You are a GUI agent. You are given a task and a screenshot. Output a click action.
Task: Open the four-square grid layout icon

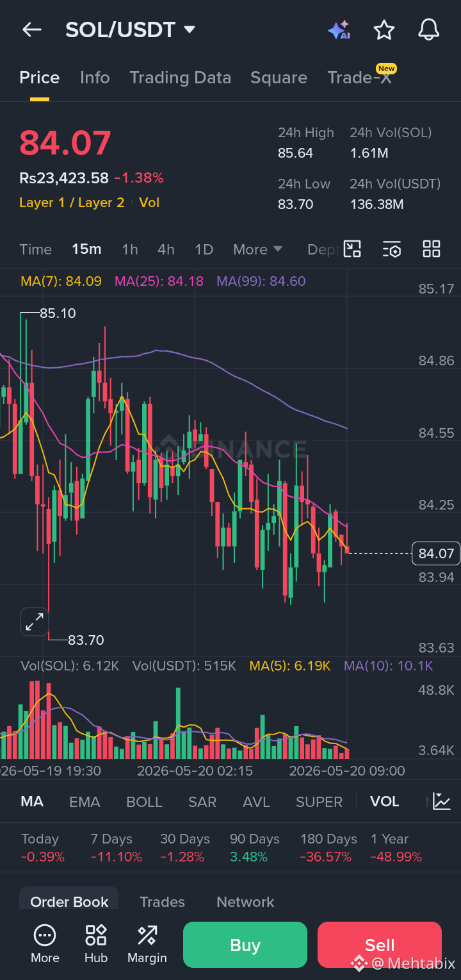[x=432, y=249]
